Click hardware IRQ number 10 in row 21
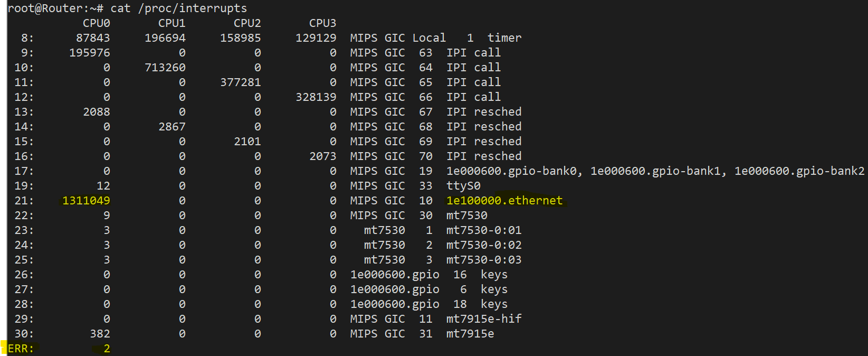This screenshot has width=868, height=356. (x=426, y=201)
